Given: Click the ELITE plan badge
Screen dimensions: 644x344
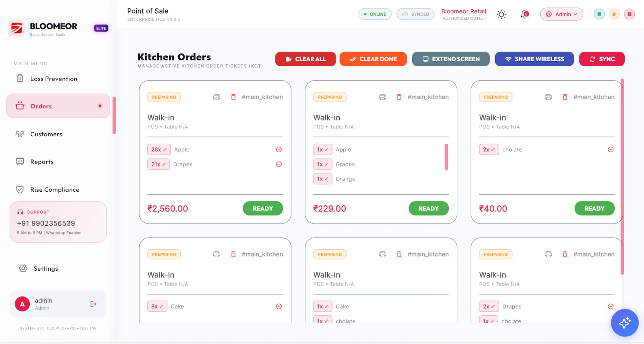Looking at the screenshot, I should (101, 28).
